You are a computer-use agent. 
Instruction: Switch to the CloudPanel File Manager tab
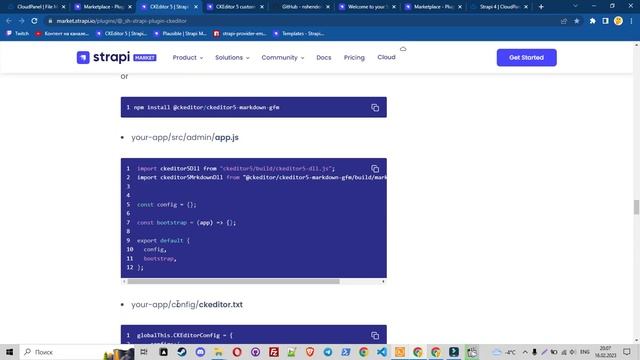point(36,7)
